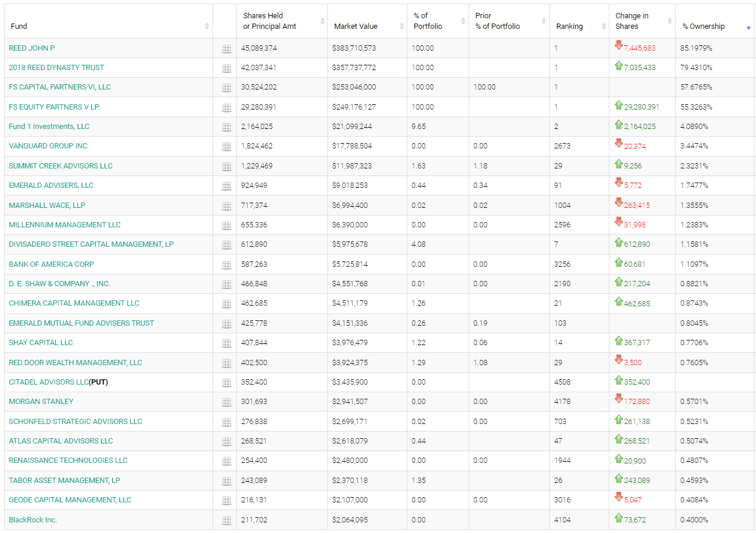Open MILLENNIUM MANAGEMENT LLC link

tap(65, 225)
